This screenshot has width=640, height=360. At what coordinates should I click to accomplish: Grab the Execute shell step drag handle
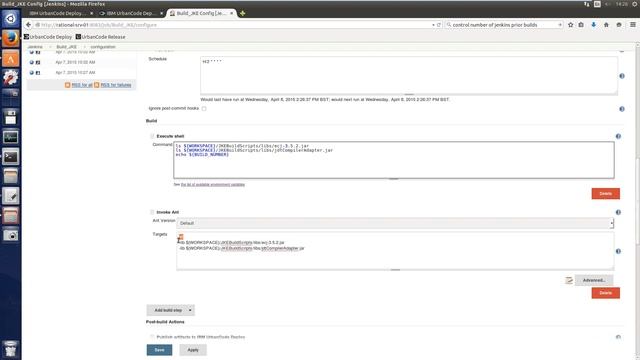point(152,136)
